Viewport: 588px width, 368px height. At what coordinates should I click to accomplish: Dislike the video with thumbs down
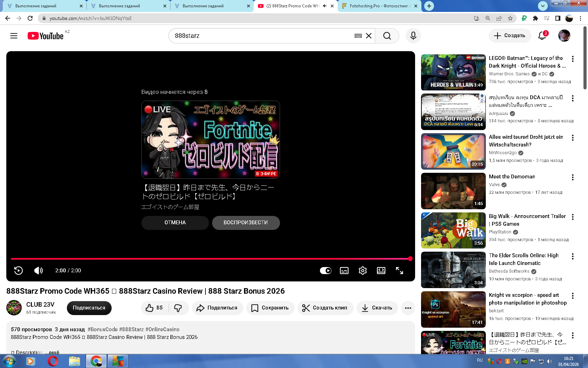click(178, 308)
